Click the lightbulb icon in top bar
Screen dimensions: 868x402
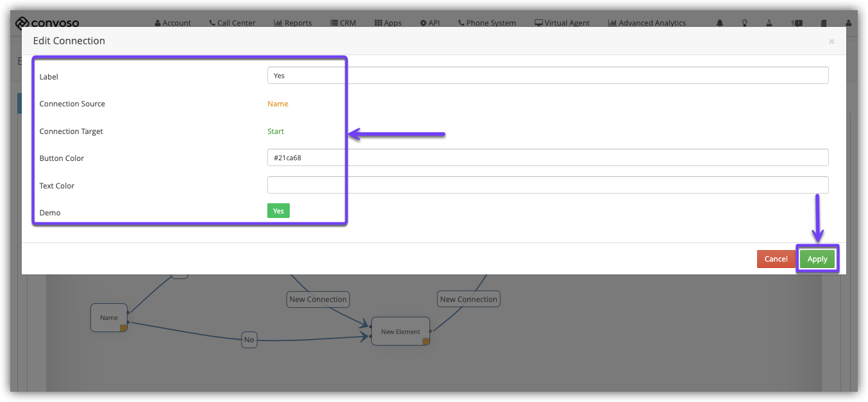point(744,23)
